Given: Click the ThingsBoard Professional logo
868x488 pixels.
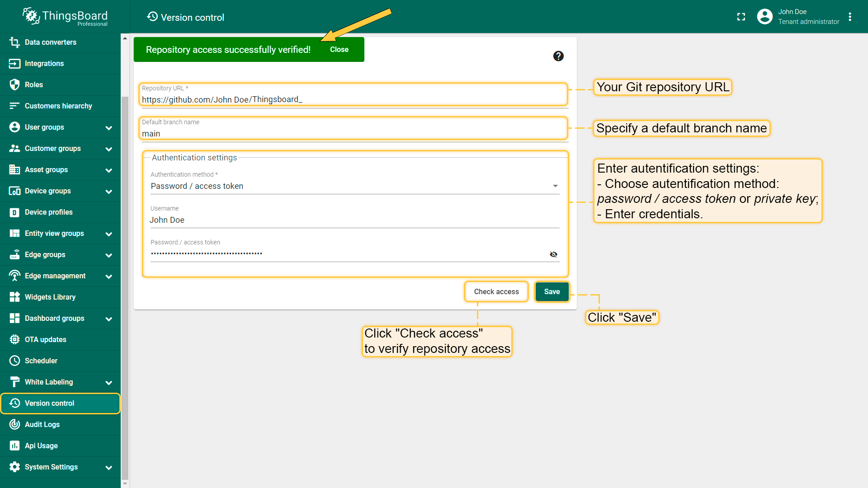Looking at the screenshot, I should point(65,17).
